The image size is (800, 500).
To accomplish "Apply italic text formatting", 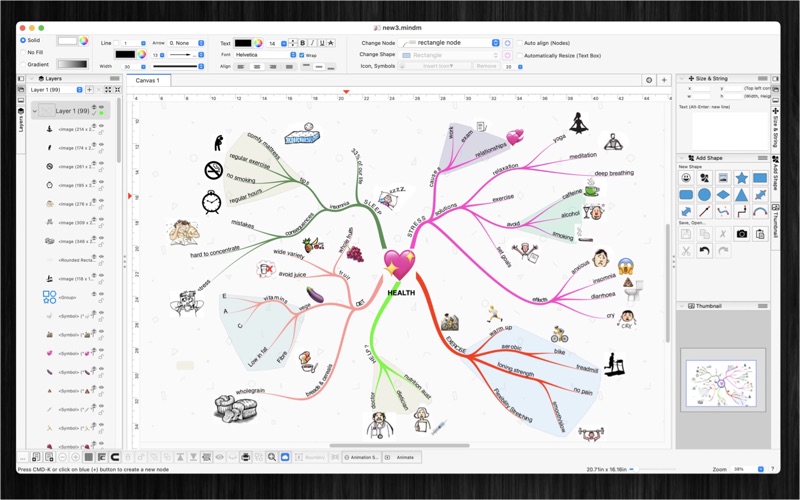I will [312, 43].
